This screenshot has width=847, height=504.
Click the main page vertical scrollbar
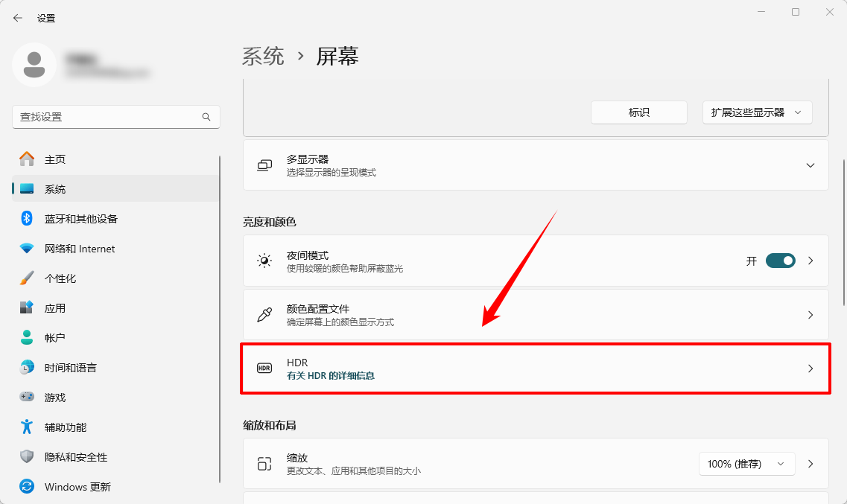(x=844, y=232)
